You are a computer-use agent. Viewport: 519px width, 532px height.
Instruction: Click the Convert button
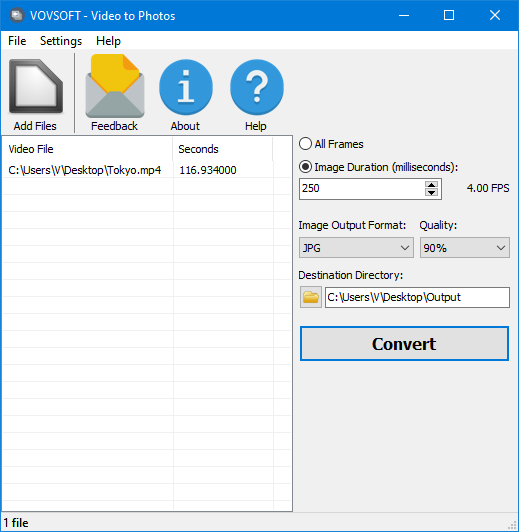(404, 344)
